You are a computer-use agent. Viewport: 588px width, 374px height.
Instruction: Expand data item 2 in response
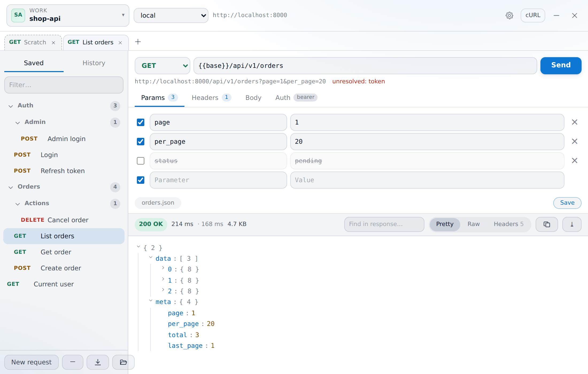[x=163, y=290]
